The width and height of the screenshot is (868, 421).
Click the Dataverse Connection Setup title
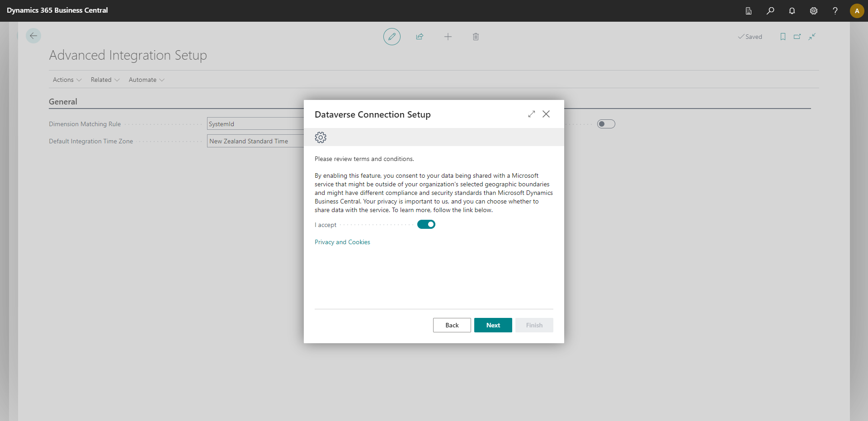point(373,114)
